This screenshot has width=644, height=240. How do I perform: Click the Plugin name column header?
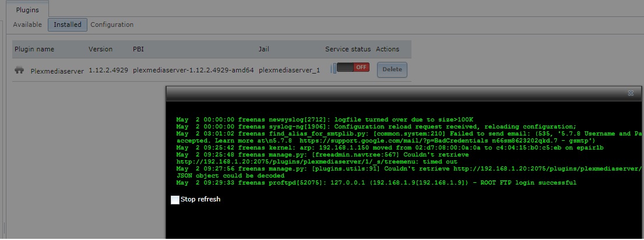pyautogui.click(x=34, y=49)
